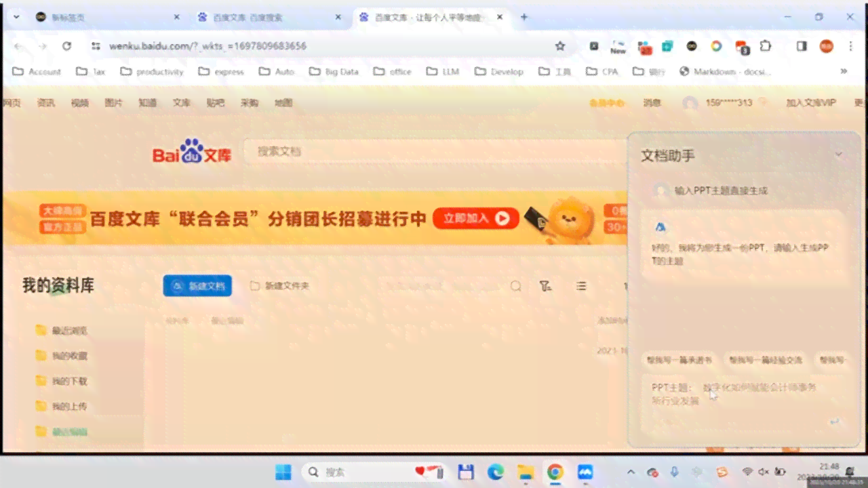Click the 贴吧 nav link
868x488 pixels.
click(x=216, y=103)
